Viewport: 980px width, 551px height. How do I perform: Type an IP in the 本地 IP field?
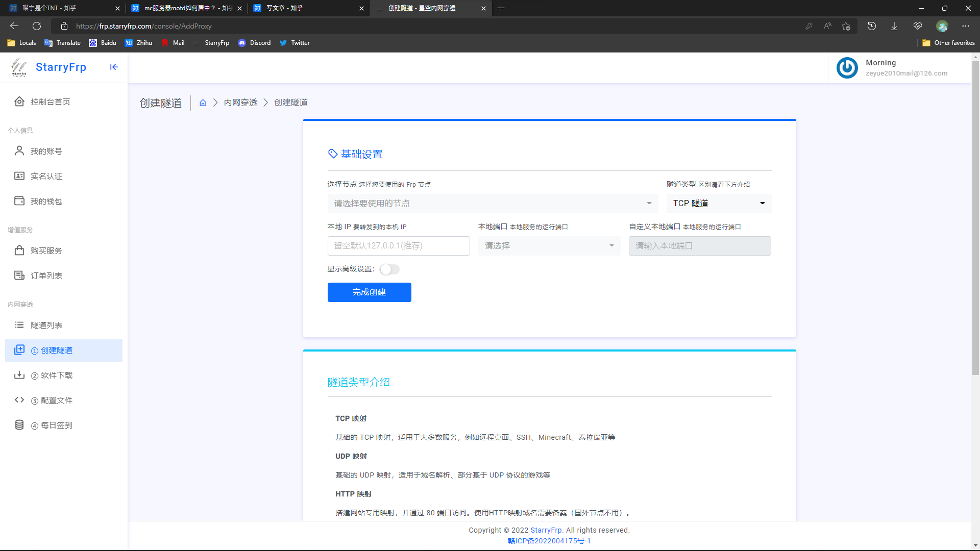399,245
